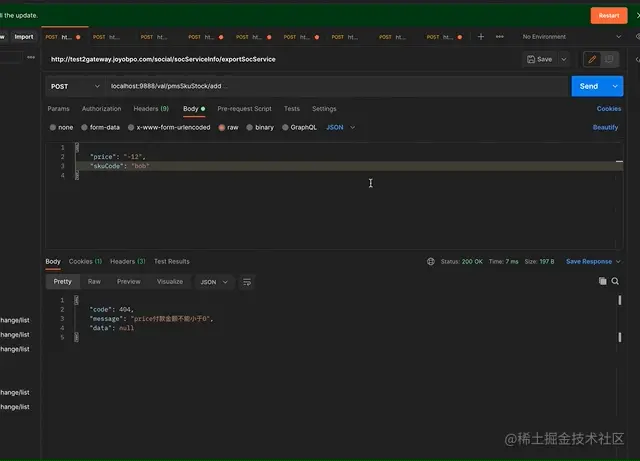640x461 pixels.
Task: Select the form-data radio button
Action: coord(84,127)
